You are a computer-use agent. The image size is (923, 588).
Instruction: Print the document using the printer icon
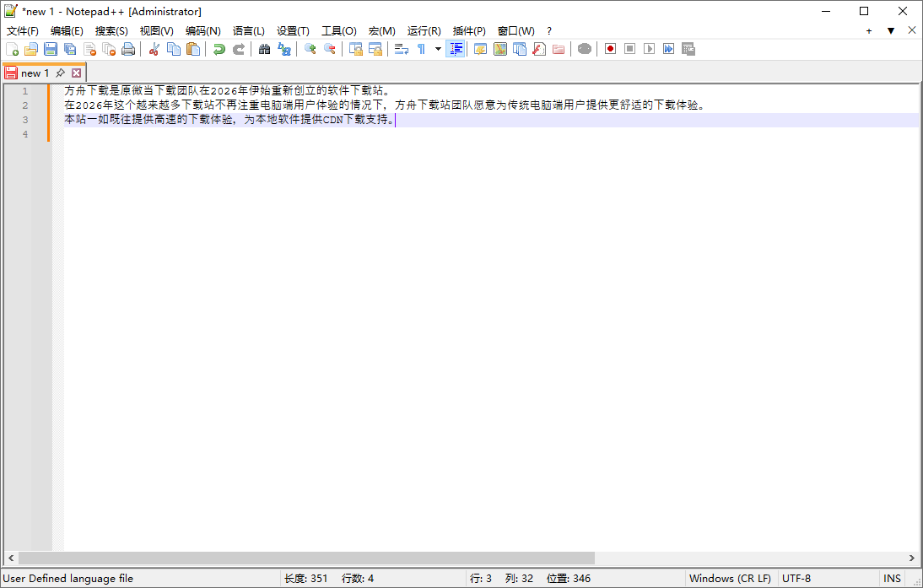pyautogui.click(x=128, y=49)
